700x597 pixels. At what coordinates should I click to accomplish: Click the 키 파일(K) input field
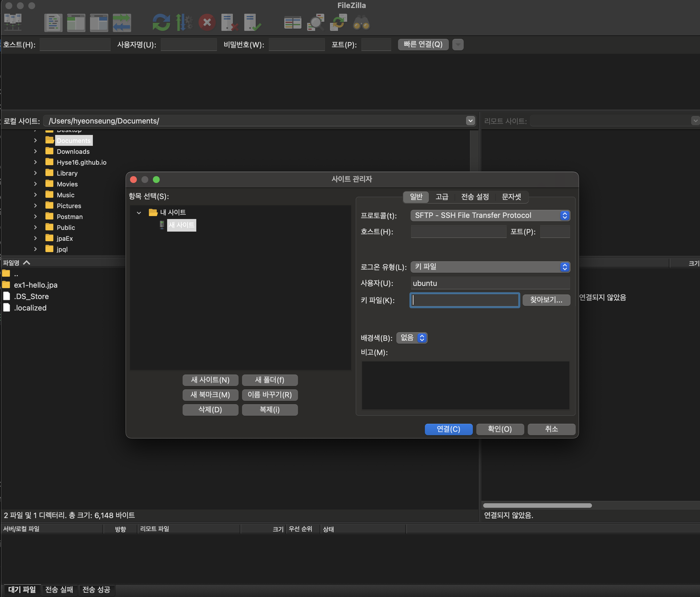click(x=465, y=300)
